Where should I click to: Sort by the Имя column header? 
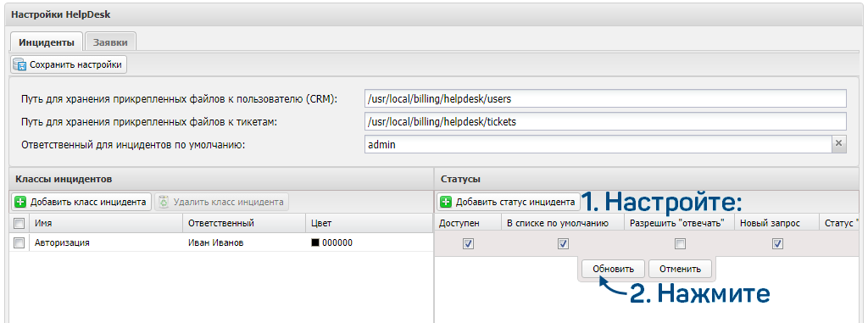point(106,223)
